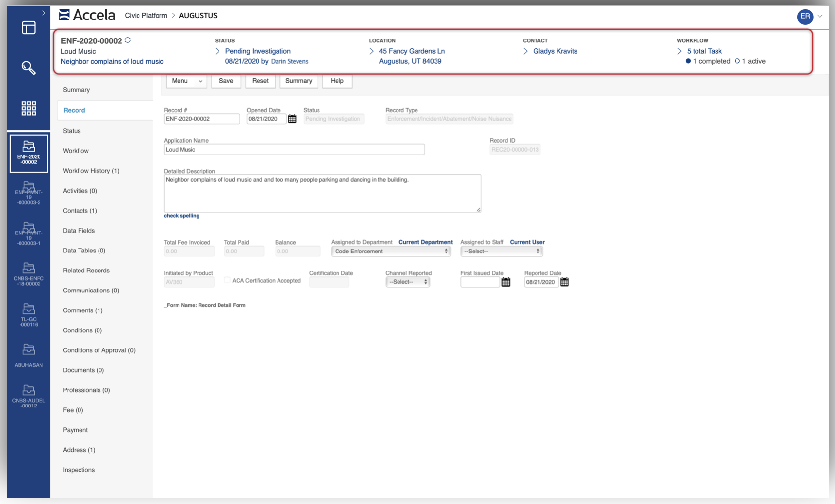Toggle ACA Certification Accepted checkbox
The height and width of the screenshot is (504, 835).
tap(227, 280)
